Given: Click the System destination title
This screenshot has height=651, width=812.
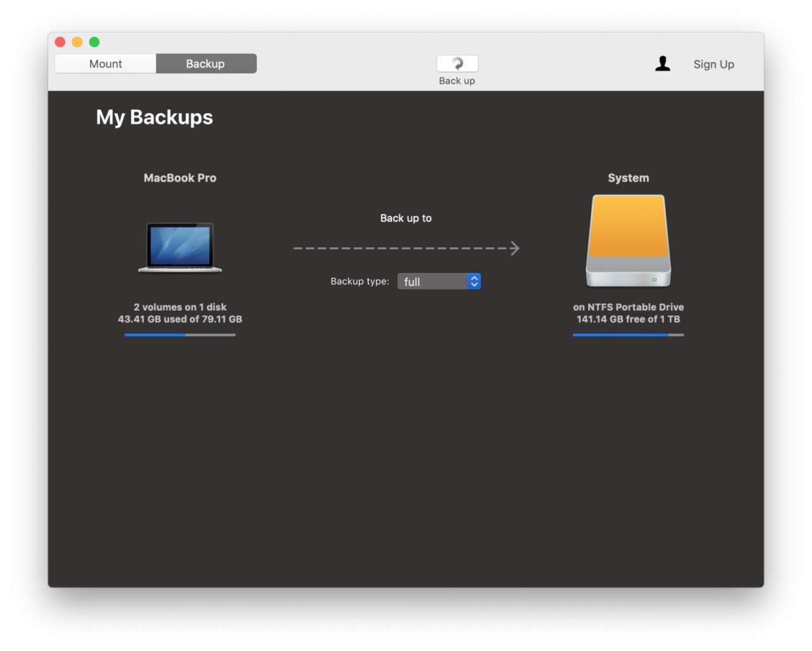Looking at the screenshot, I should [x=628, y=178].
